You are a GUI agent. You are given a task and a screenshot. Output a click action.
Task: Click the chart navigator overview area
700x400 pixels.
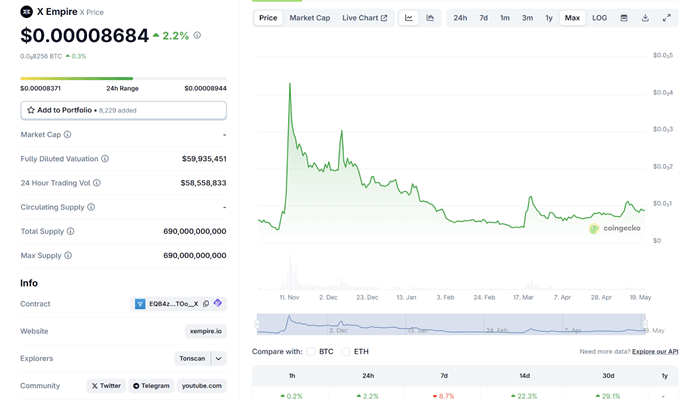[451, 324]
